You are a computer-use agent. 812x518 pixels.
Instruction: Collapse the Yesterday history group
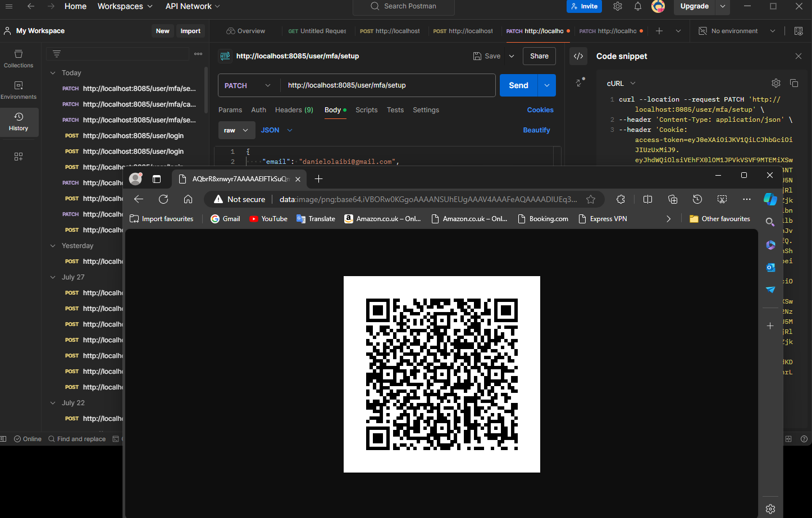click(53, 246)
